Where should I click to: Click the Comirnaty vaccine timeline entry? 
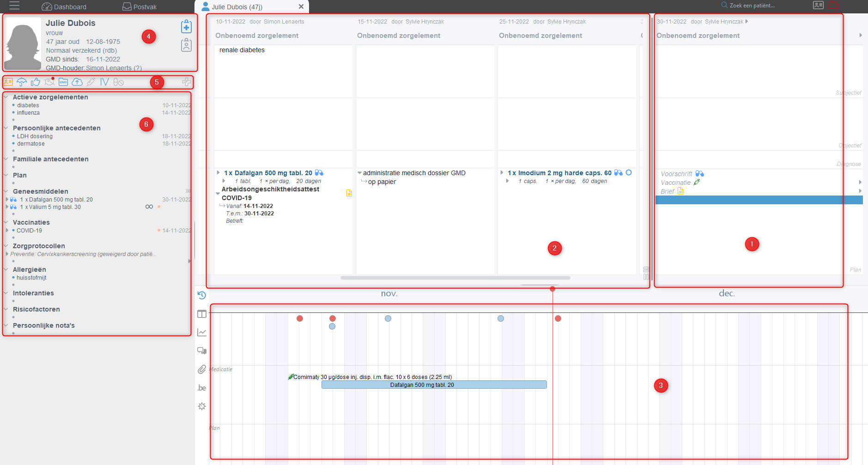tap(370, 377)
